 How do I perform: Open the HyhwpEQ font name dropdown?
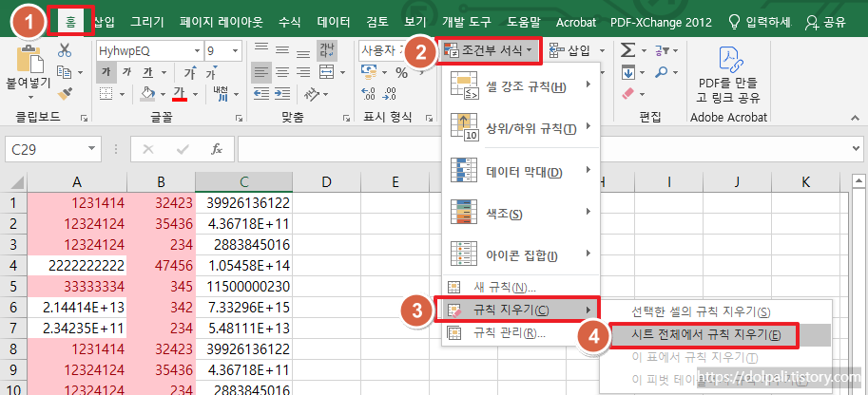point(197,51)
